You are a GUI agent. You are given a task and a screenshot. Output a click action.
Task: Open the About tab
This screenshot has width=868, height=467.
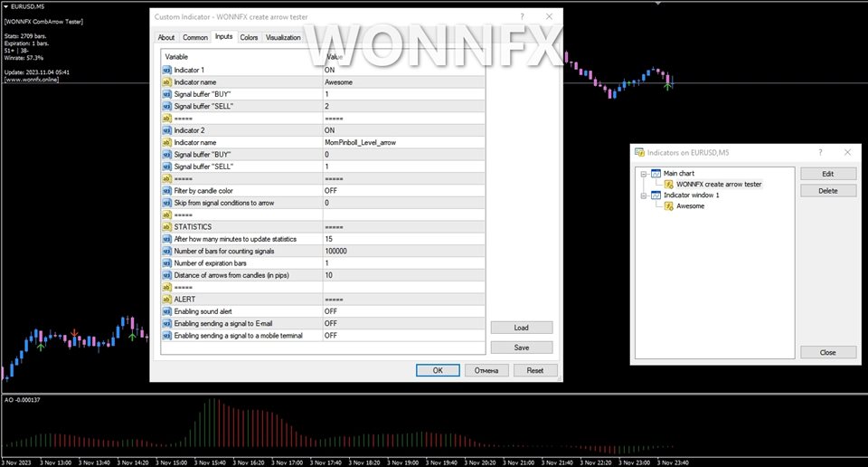(x=166, y=38)
